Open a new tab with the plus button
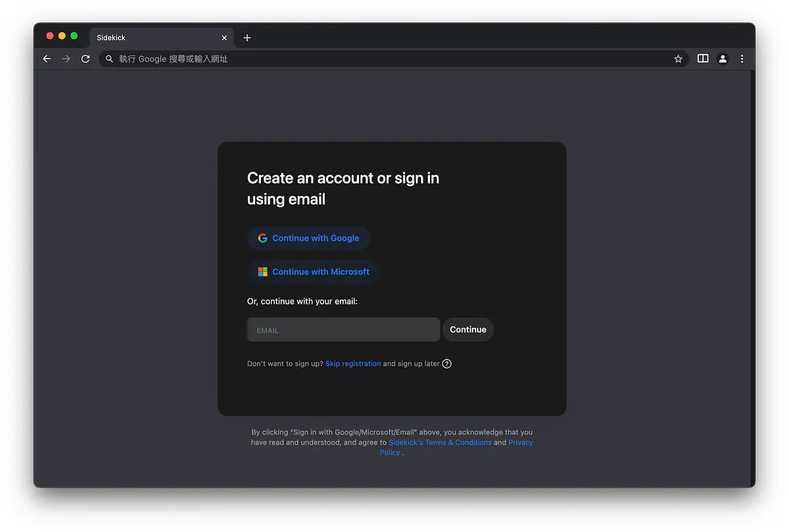This screenshot has width=789, height=532. click(x=247, y=38)
